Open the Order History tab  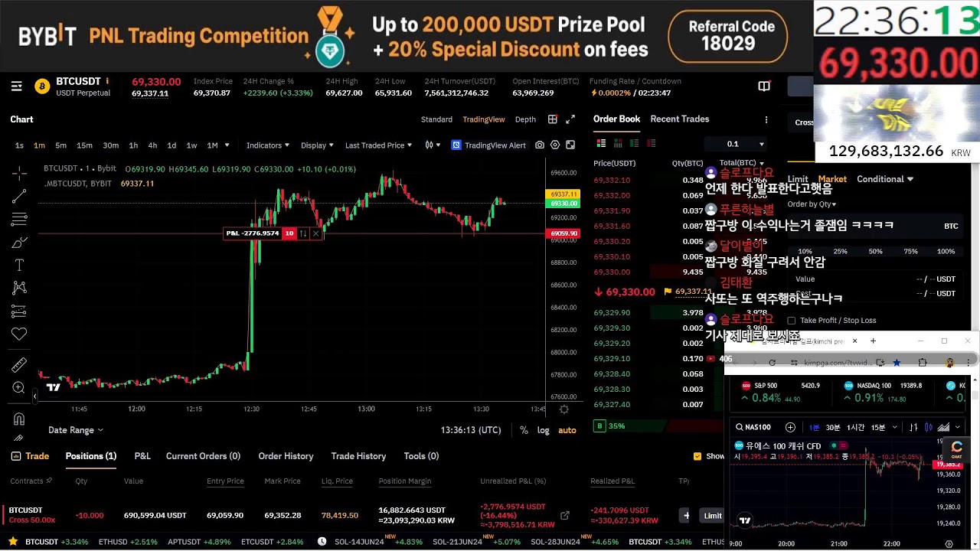click(x=286, y=456)
